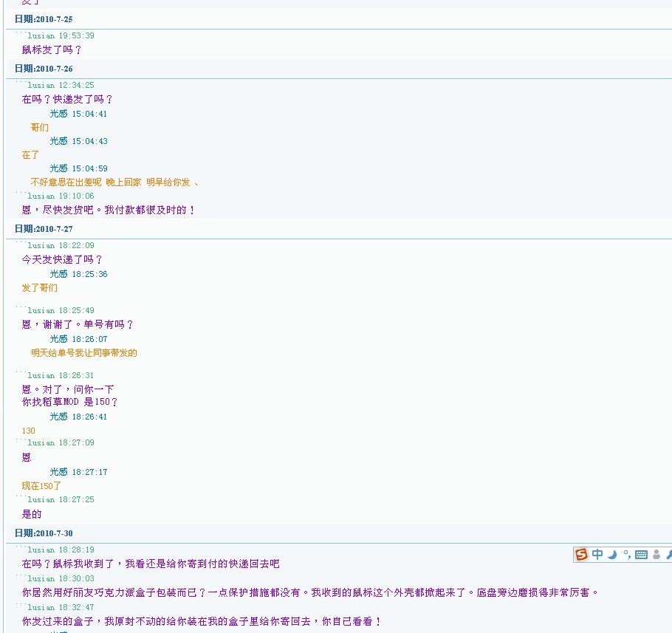Toggle the 中 Chinese/English input mode
This screenshot has width=672, height=633.
597,555
